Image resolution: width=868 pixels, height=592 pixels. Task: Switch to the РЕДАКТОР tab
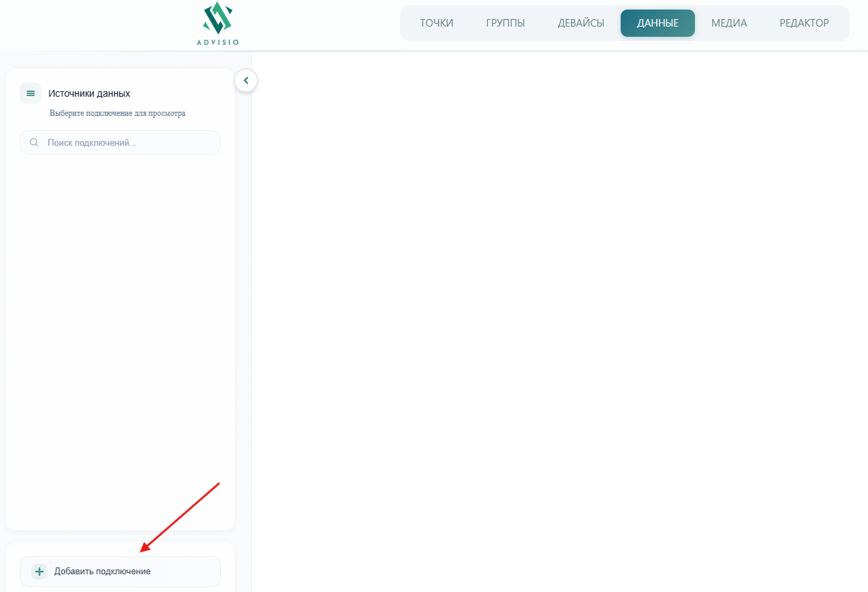[x=804, y=23]
